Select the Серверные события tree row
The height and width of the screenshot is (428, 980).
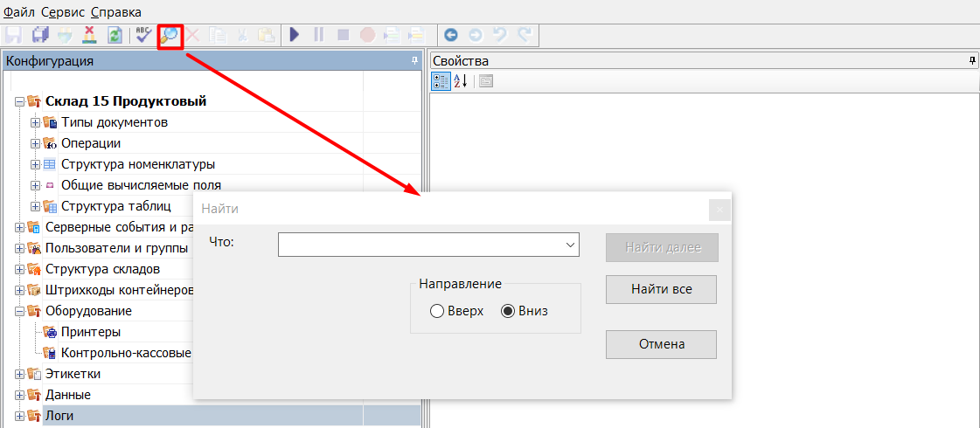pos(120,227)
